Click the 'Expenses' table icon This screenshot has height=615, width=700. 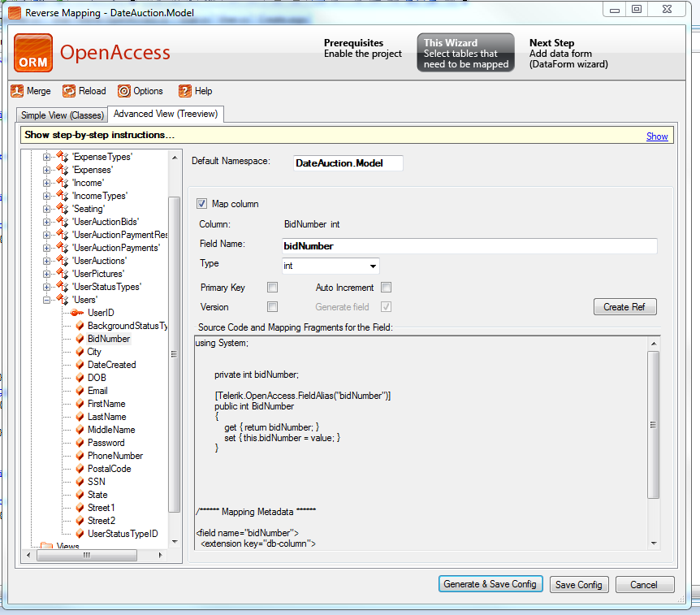(63, 170)
